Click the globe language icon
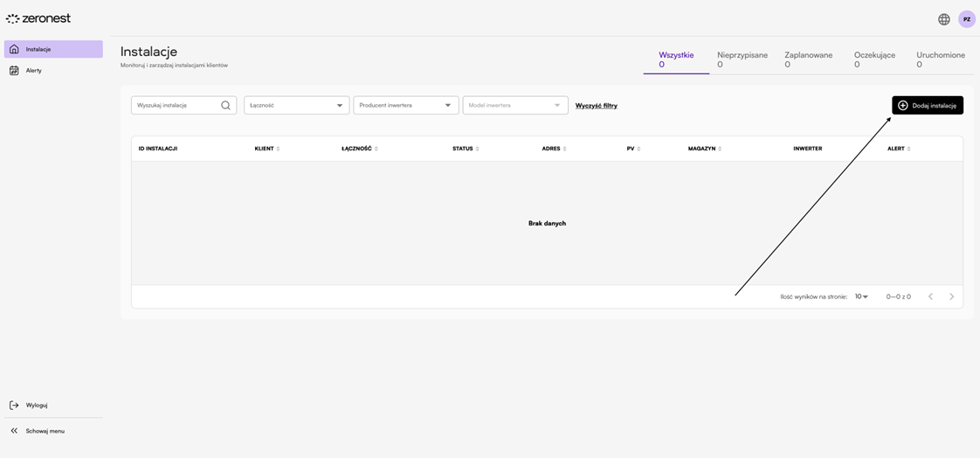This screenshot has height=458, width=980. point(943,19)
